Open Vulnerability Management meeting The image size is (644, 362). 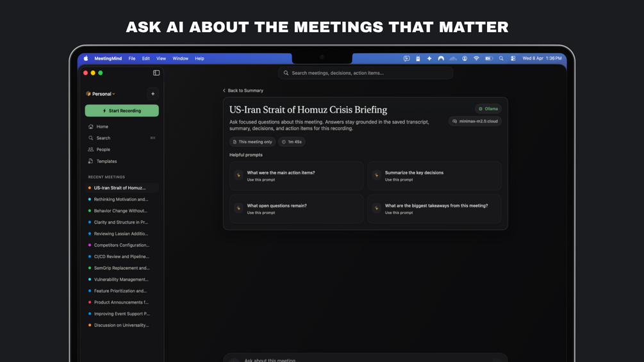click(122, 279)
